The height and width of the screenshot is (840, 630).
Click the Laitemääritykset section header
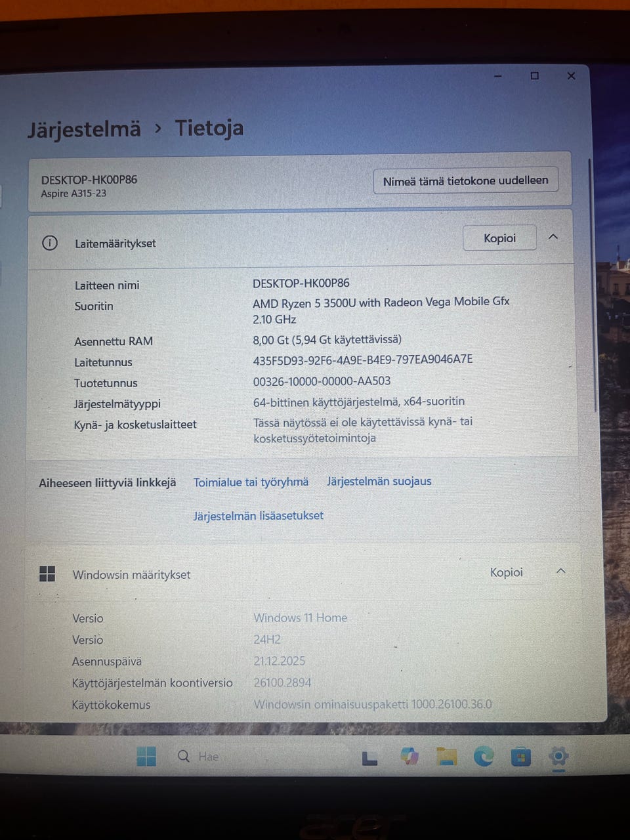tap(301, 240)
